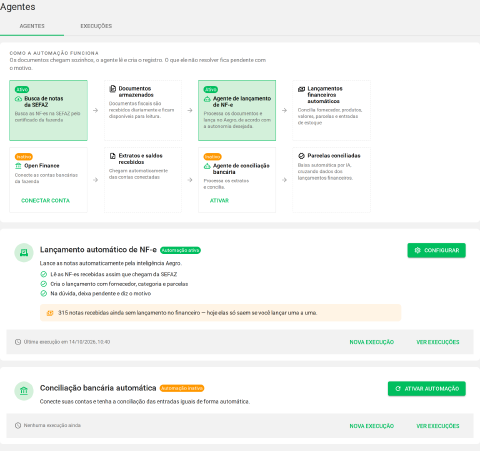The width and height of the screenshot is (480, 451).
Task: Click the 'Conciliação bancária automática' heading
Action: point(98,388)
